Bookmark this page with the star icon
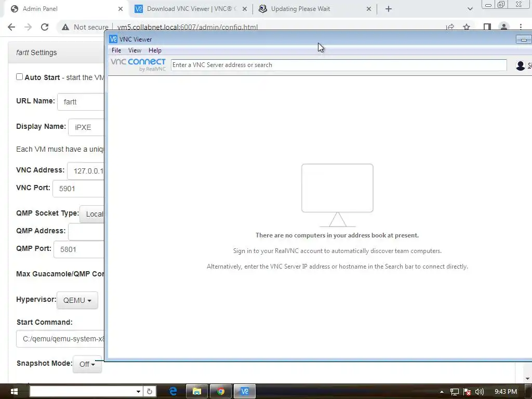532x399 pixels. click(467, 27)
